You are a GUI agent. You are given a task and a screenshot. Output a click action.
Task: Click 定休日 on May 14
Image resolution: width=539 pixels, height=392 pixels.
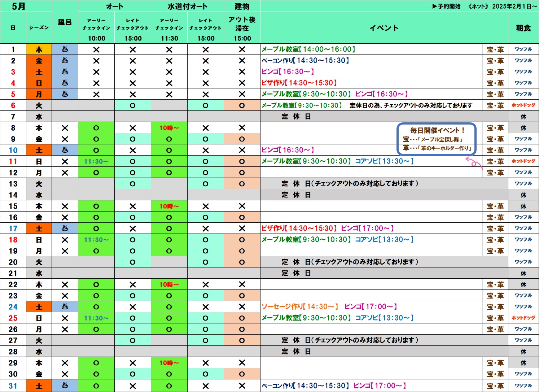pyautogui.click(x=296, y=195)
